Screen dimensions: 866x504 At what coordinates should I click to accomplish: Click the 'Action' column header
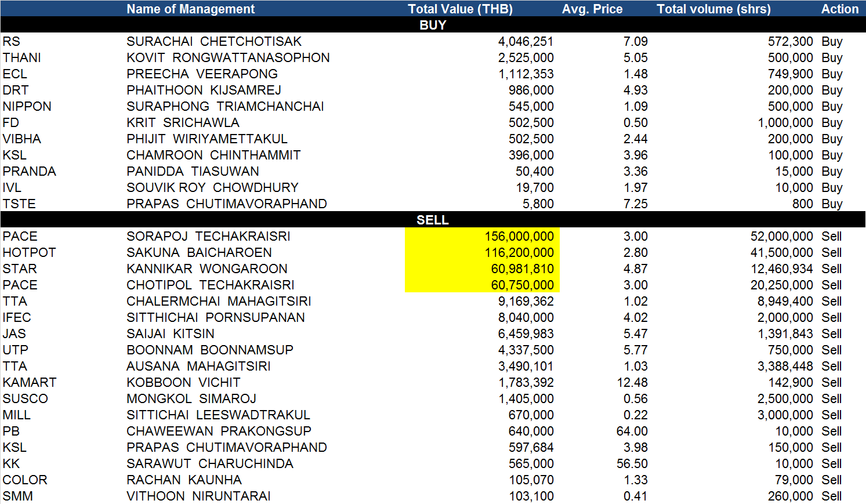(x=839, y=9)
